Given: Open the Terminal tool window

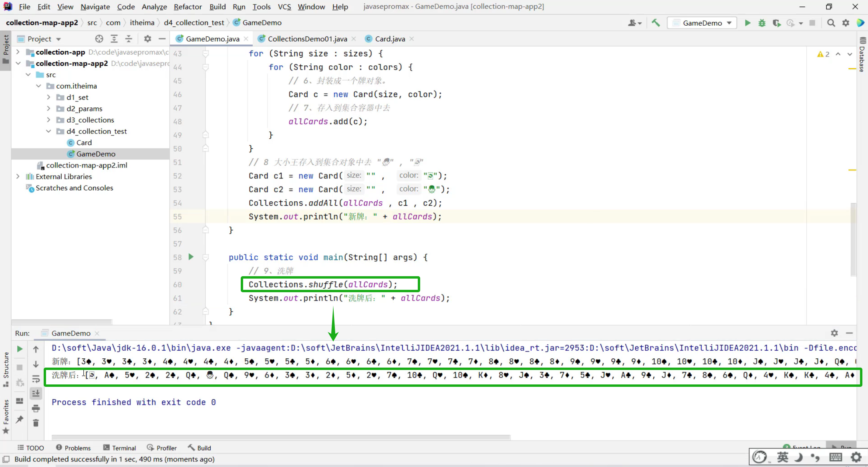Looking at the screenshot, I should tap(120, 448).
